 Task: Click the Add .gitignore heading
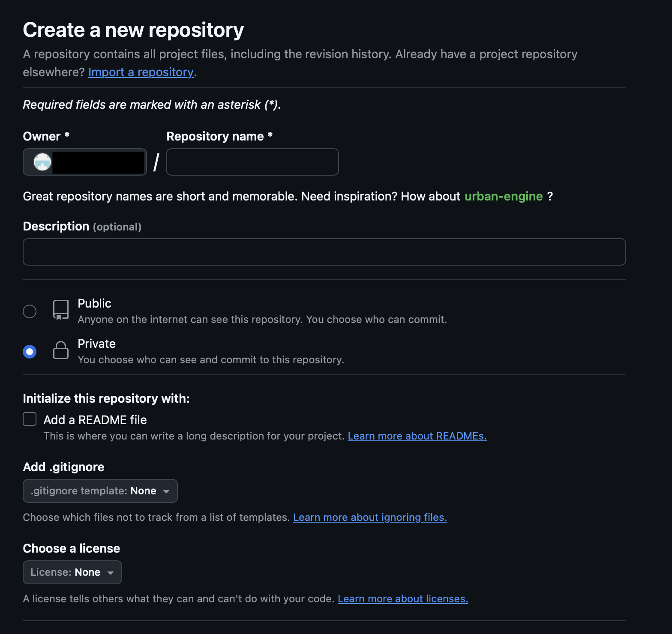(x=64, y=467)
